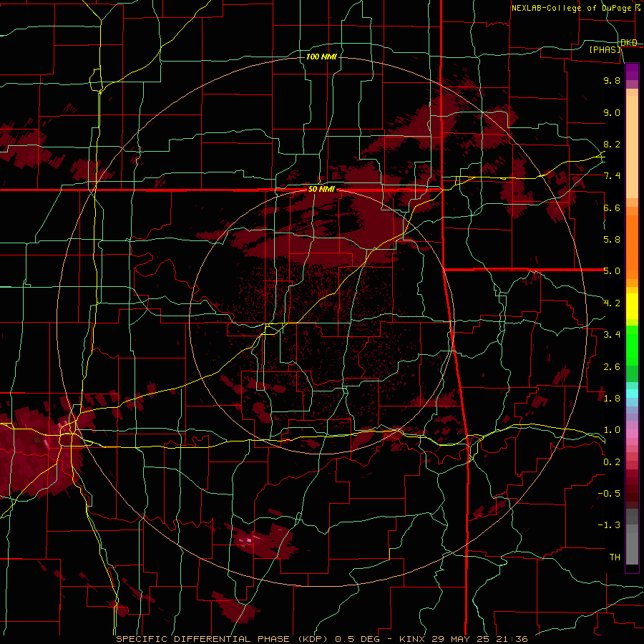644x644 pixels.
Task: Click the 3.4 scale value
Action: pos(612,335)
